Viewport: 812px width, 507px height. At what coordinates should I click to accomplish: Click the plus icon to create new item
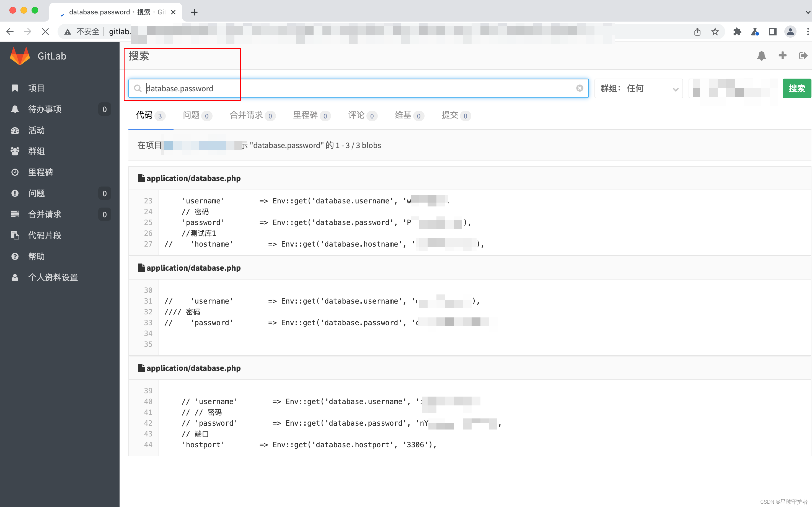(782, 56)
